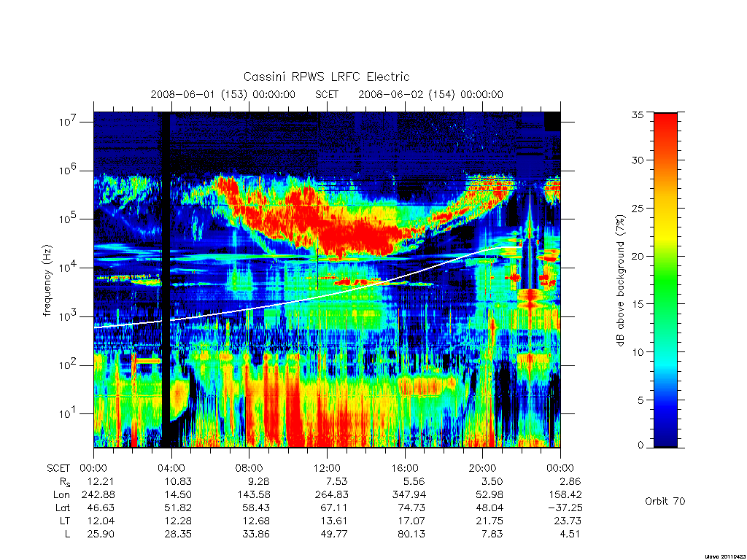Click colorbar tick value 30
Viewport: 747px width, 560px height.
tap(638, 160)
